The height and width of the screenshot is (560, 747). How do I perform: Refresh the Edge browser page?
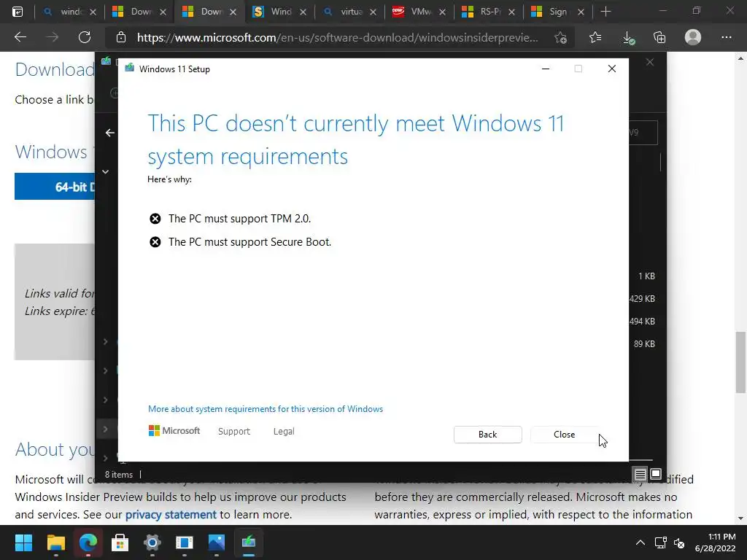(x=85, y=37)
